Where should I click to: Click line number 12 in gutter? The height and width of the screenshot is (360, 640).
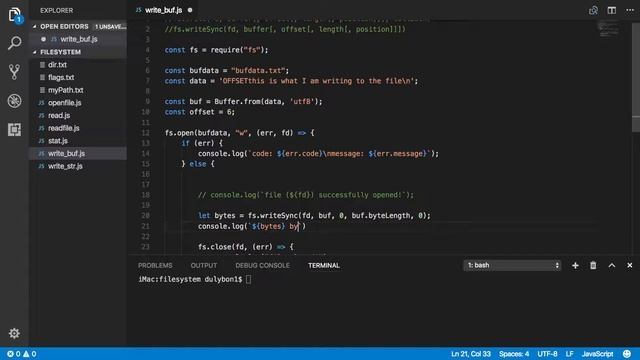145,133
